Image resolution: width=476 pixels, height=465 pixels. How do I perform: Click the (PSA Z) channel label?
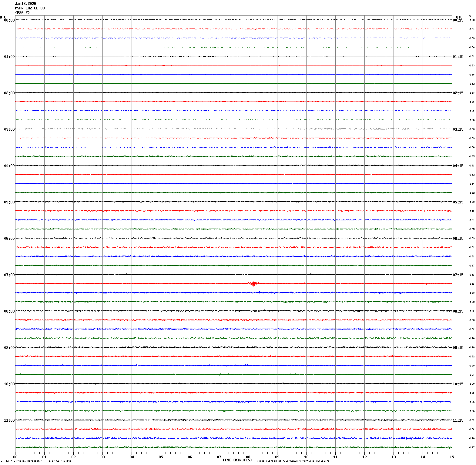tap(22, 13)
